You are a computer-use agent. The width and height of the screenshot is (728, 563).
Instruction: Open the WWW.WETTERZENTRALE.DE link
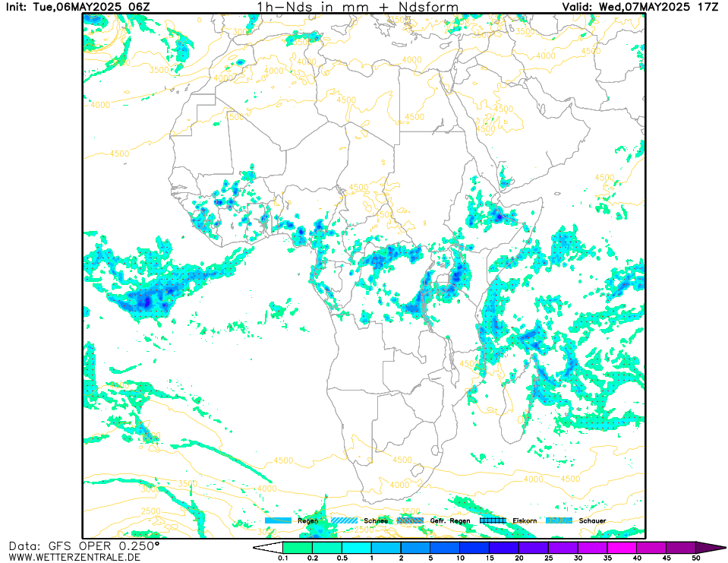(x=74, y=557)
